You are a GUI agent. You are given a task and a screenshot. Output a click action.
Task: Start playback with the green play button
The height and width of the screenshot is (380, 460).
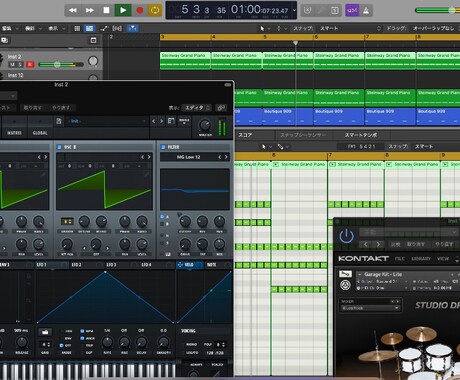point(123,10)
